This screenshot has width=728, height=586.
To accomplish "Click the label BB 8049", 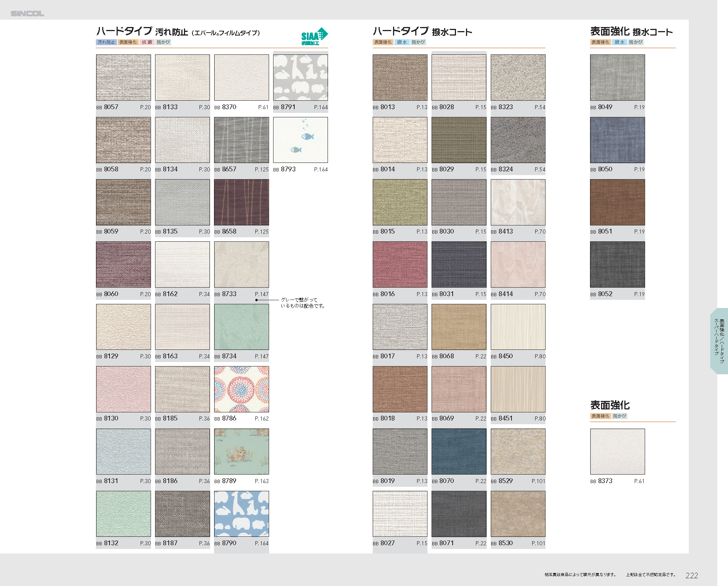I will click(x=601, y=107).
